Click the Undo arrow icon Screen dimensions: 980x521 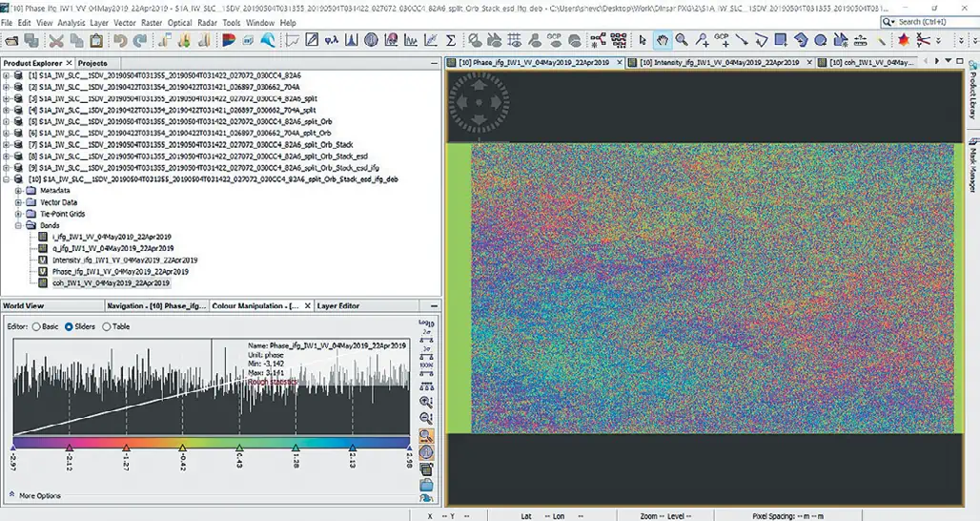[x=120, y=40]
